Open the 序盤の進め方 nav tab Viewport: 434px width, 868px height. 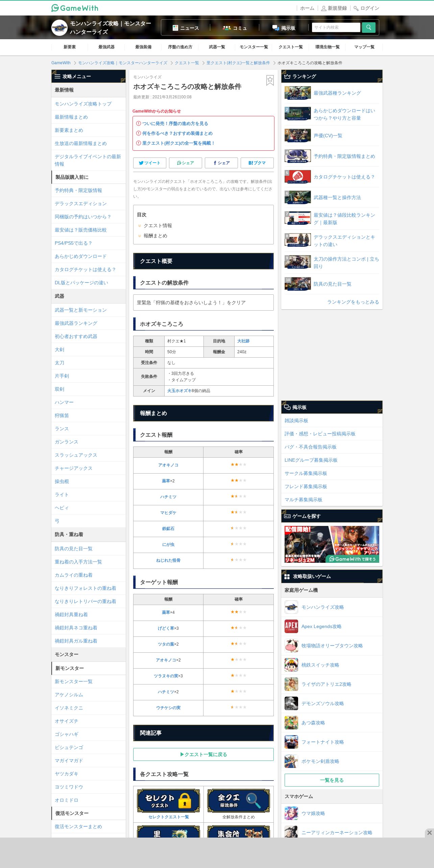pos(180,47)
